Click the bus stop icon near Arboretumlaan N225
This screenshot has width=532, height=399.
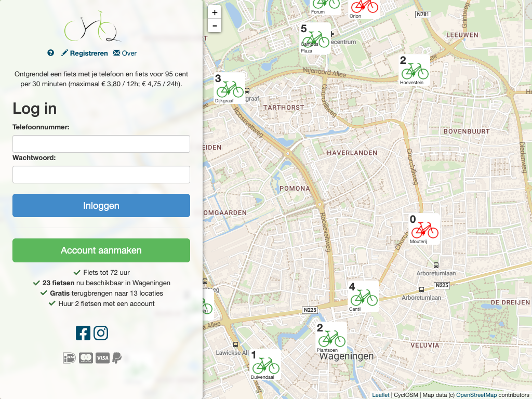point(421,290)
